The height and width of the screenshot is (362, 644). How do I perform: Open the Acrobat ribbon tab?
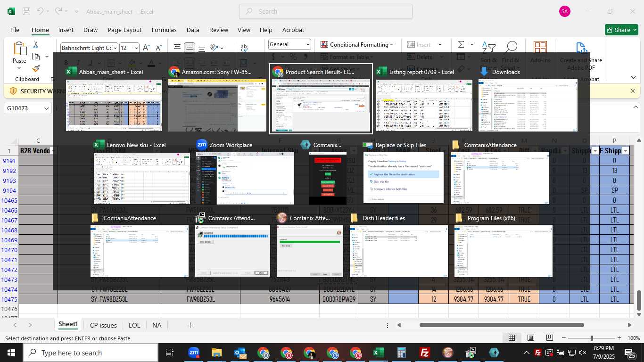(293, 30)
